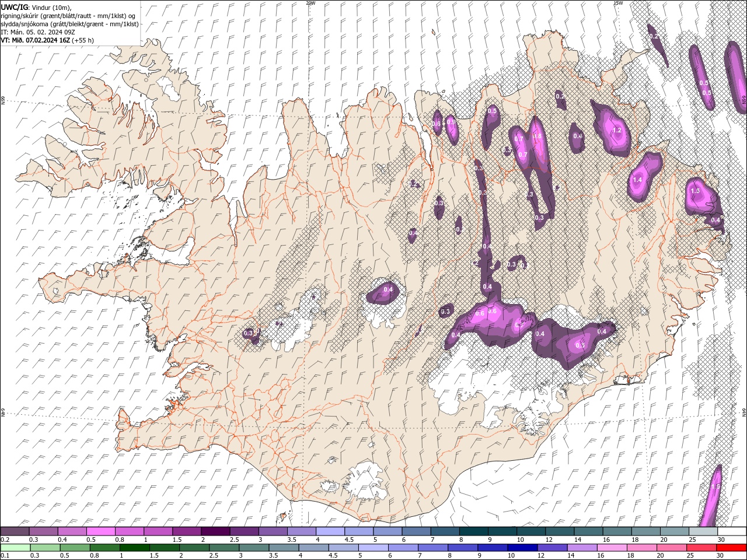Select the pale green 0.1–0.3 lower legend swatch
This screenshot has width=747, height=560.
[x=16, y=548]
